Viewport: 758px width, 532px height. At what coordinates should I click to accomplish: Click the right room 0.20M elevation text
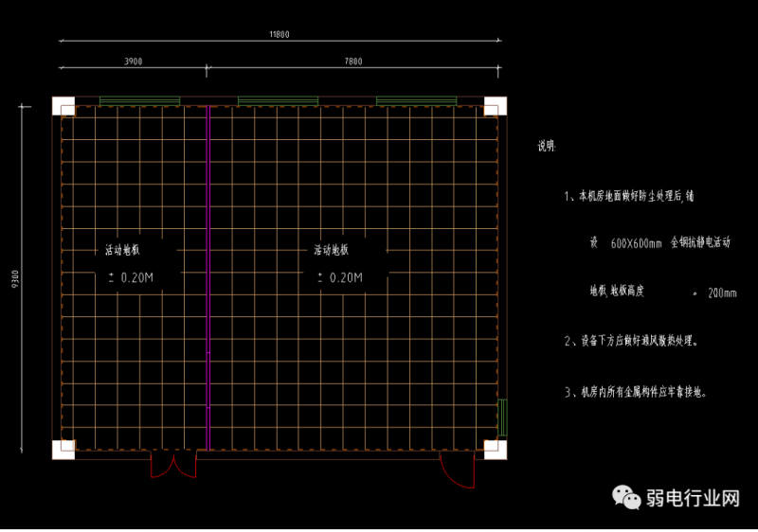coord(340,277)
